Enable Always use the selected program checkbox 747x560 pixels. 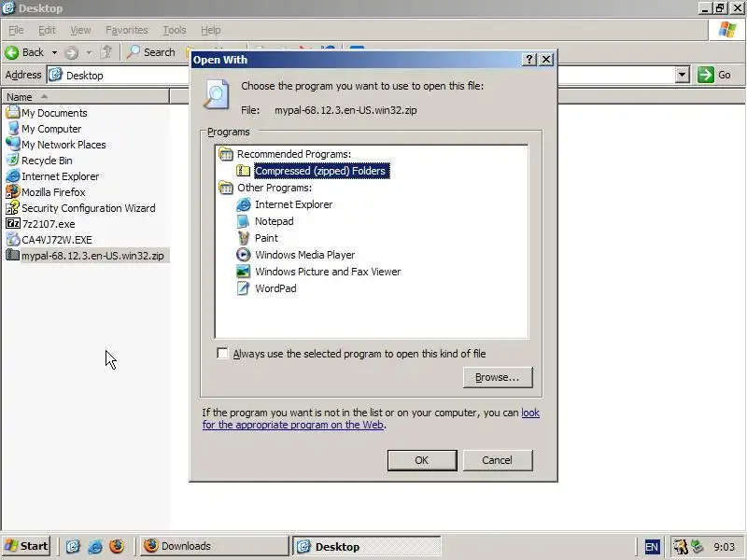click(222, 354)
